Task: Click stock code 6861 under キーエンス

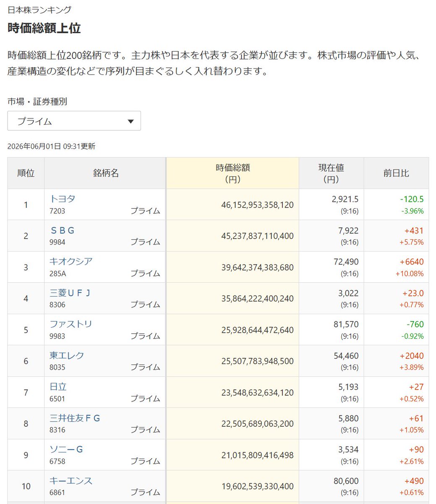Action: click(57, 492)
